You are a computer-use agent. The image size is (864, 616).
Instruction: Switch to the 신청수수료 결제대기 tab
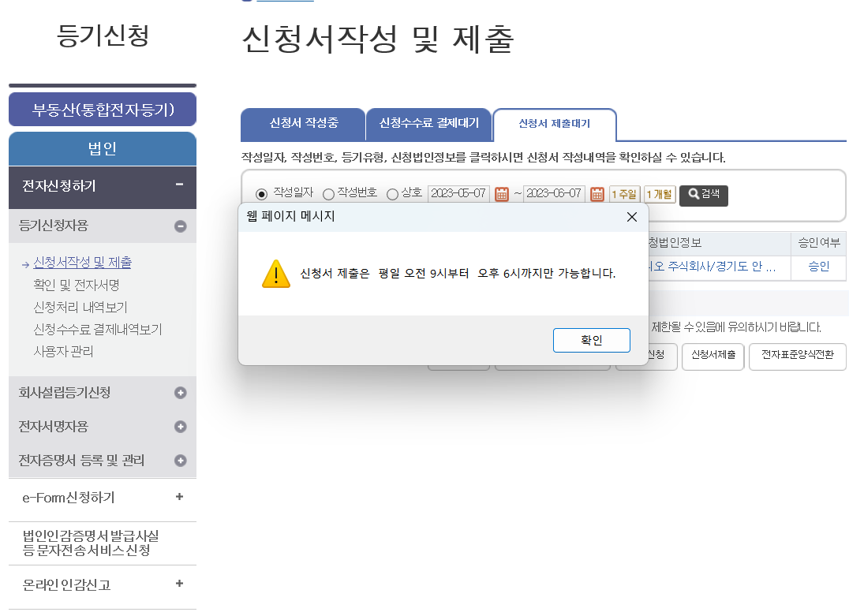click(429, 125)
